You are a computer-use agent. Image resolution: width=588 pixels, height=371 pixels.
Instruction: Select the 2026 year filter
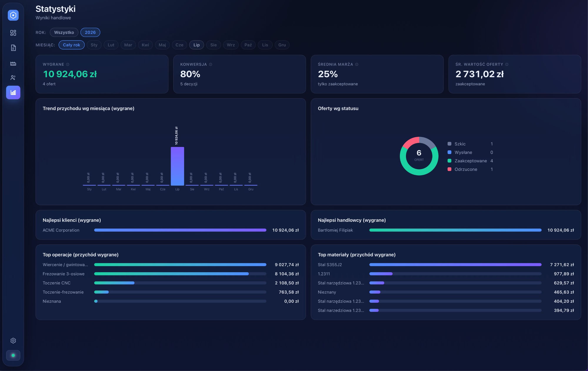(90, 32)
